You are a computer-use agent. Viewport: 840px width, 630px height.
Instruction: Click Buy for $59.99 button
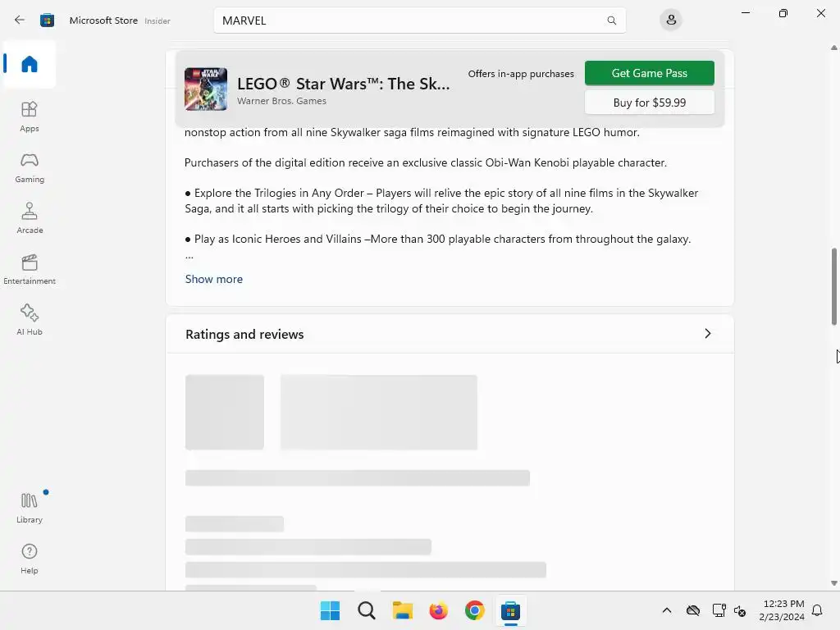coord(650,103)
